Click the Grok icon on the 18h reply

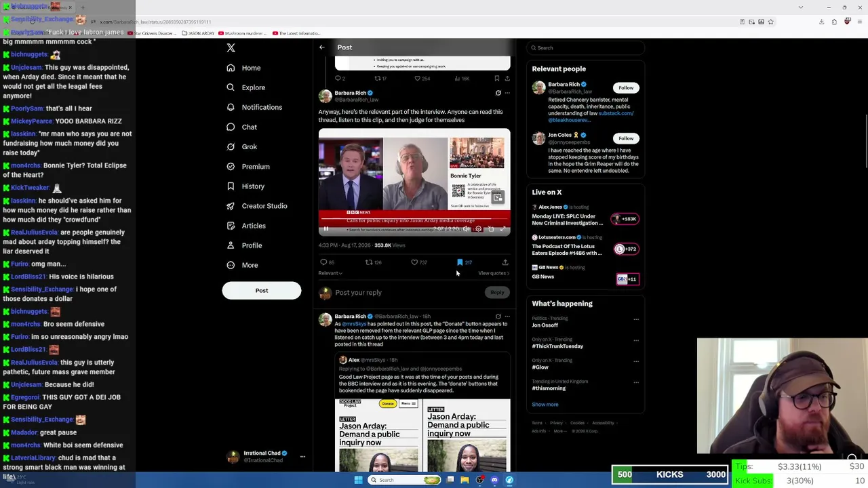point(498,317)
